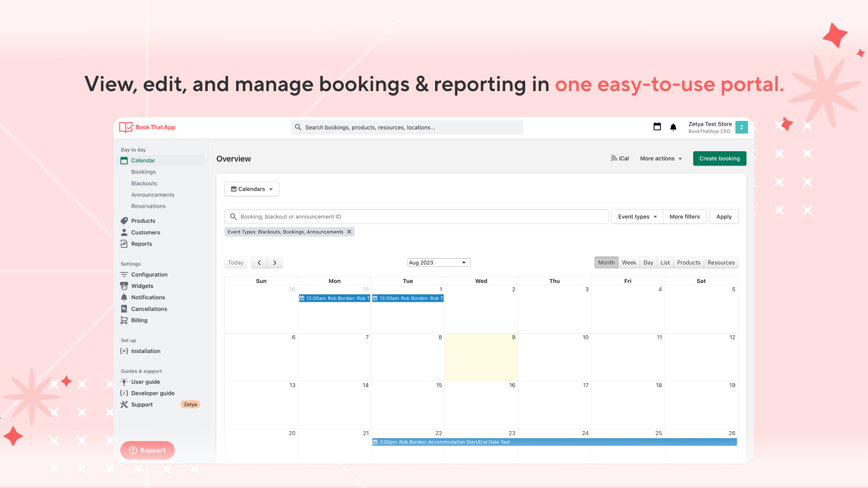Expand the Calendars dropdown
The image size is (868, 488).
[x=252, y=189]
